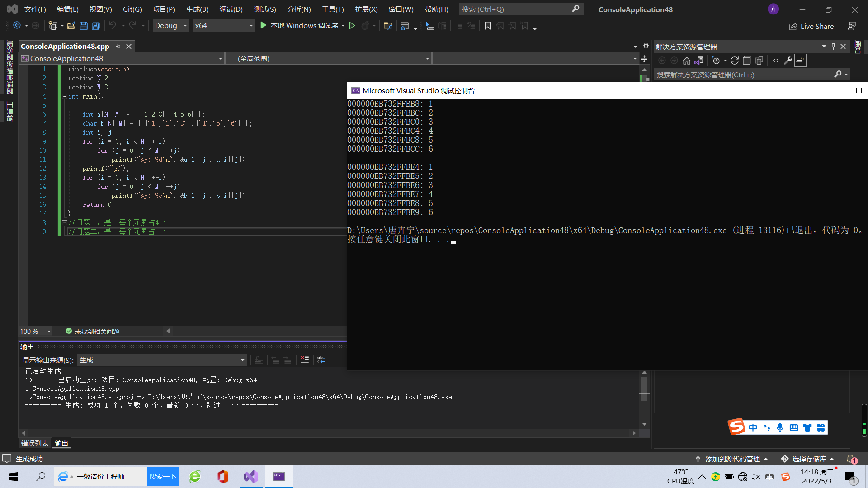Open the 调试(D) menu
Screen dimensions: 868x488
click(x=231, y=9)
